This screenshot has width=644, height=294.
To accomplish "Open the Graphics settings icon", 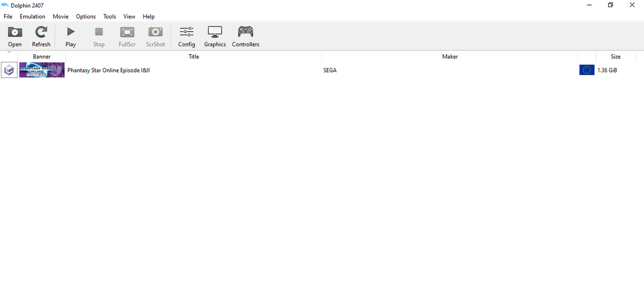I will pos(215,37).
